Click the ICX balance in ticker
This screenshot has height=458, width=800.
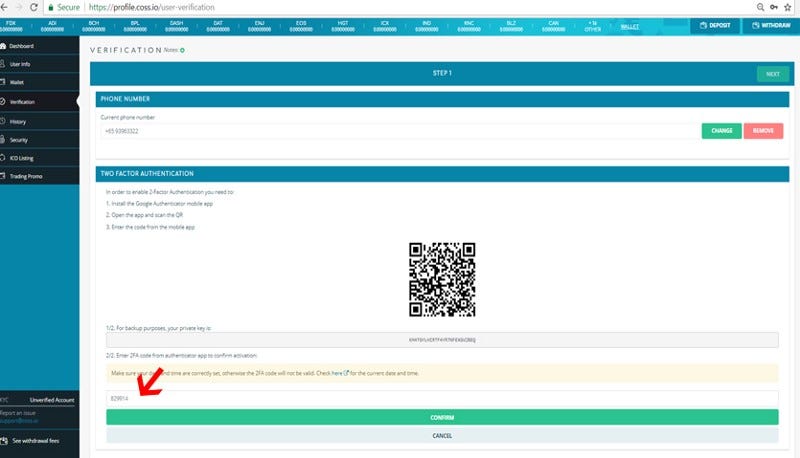click(385, 27)
